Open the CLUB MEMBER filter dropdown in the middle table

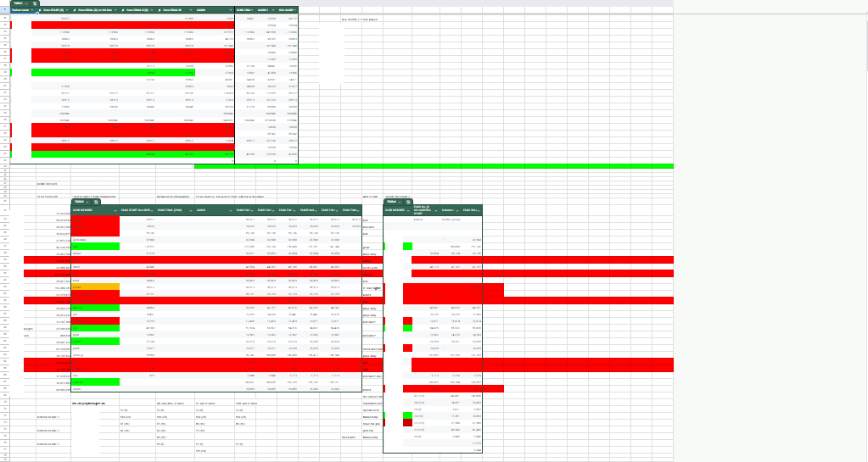115,211
